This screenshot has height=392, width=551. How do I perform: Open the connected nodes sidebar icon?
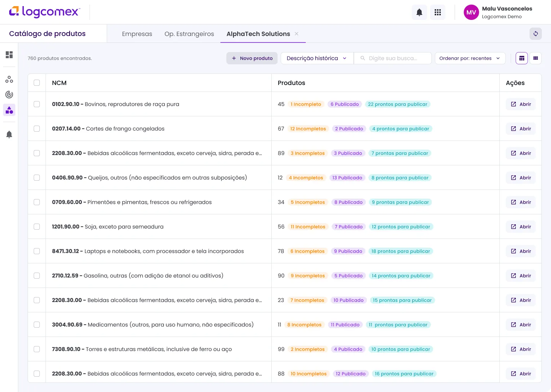point(9,79)
